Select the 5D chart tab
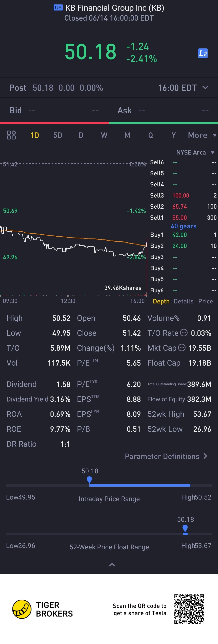Image resolution: width=218 pixels, height=644 pixels. pyautogui.click(x=58, y=135)
